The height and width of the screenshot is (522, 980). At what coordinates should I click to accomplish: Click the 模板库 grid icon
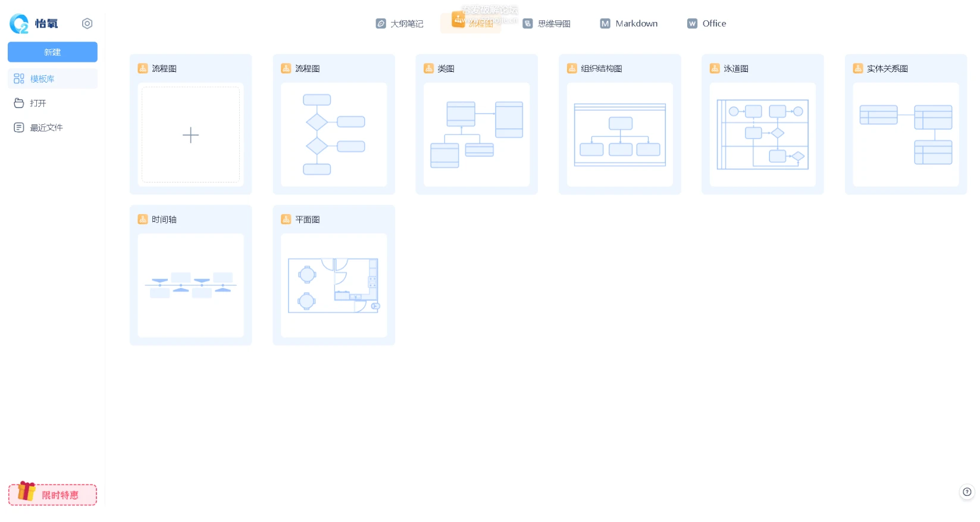[19, 78]
